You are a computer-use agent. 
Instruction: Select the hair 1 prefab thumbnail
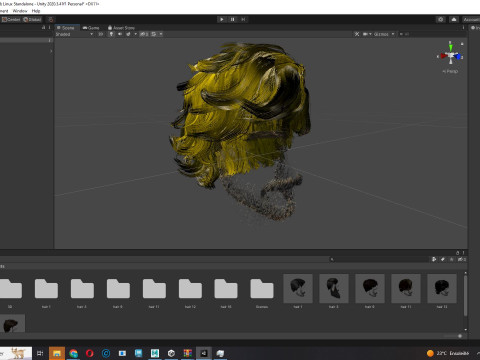coord(298,289)
